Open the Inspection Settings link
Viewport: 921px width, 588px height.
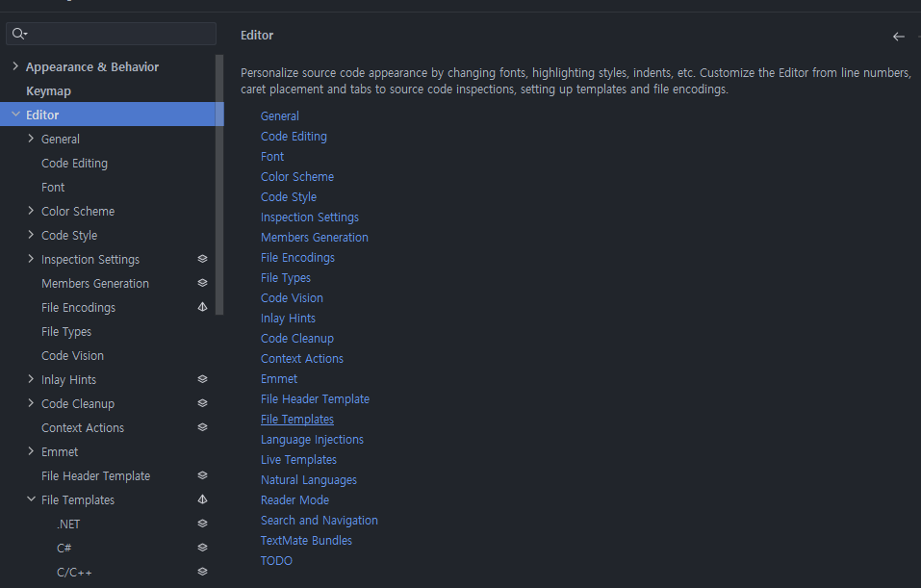[x=310, y=217]
